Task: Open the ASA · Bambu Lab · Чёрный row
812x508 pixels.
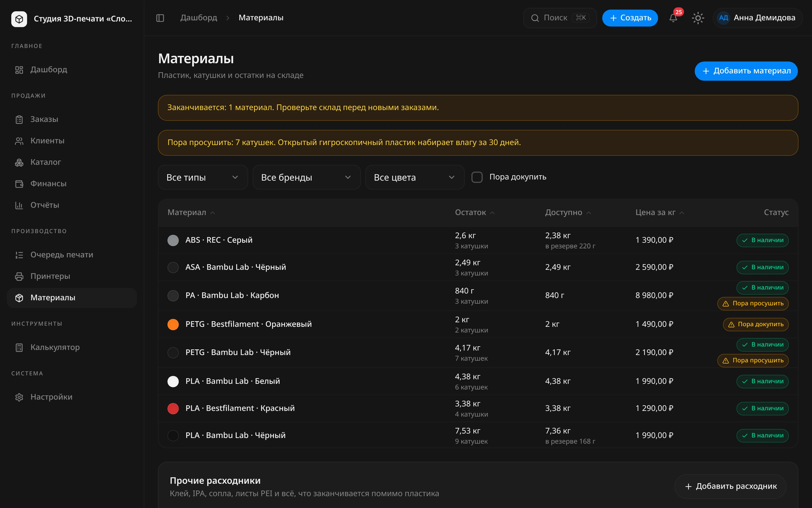Action: pos(478,267)
